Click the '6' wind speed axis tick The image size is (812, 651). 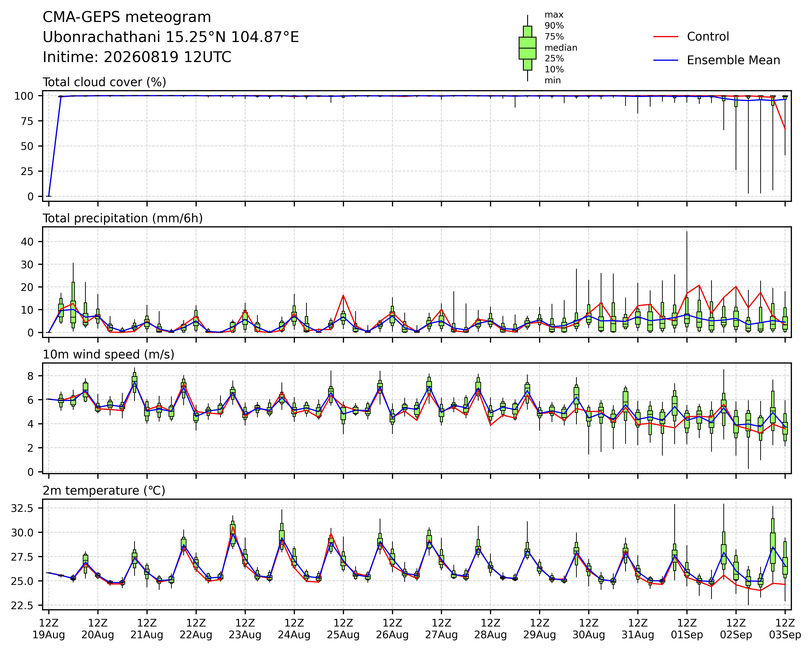click(x=30, y=400)
